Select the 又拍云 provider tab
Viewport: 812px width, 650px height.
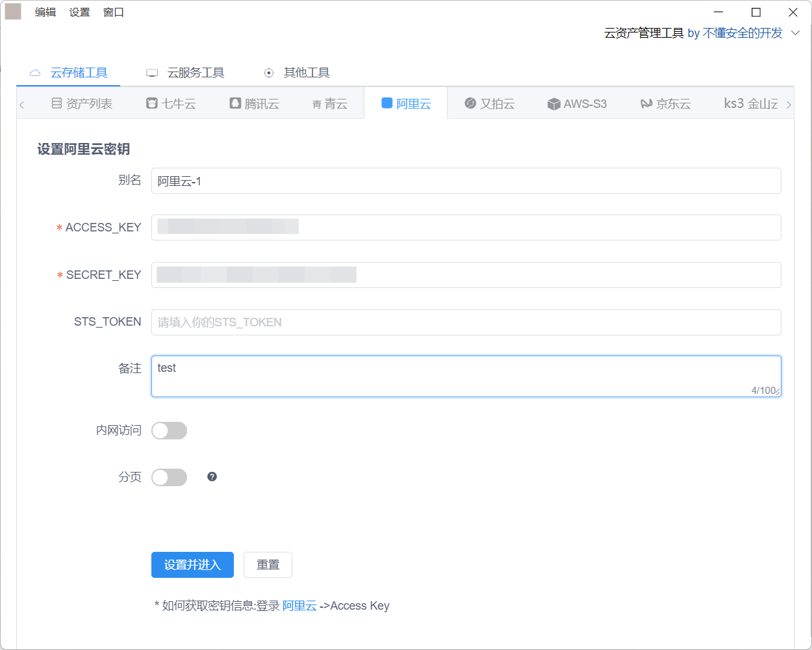(489, 103)
